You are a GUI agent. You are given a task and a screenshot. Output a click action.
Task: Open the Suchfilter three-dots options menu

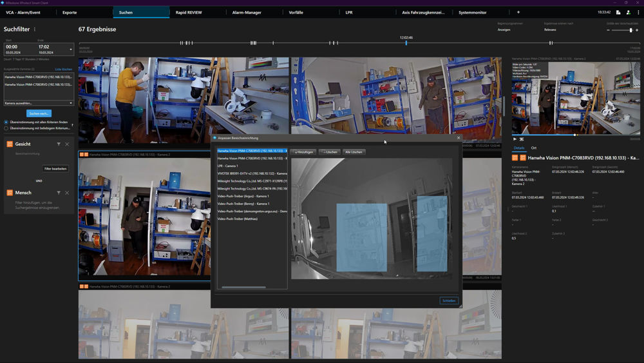coord(35,29)
